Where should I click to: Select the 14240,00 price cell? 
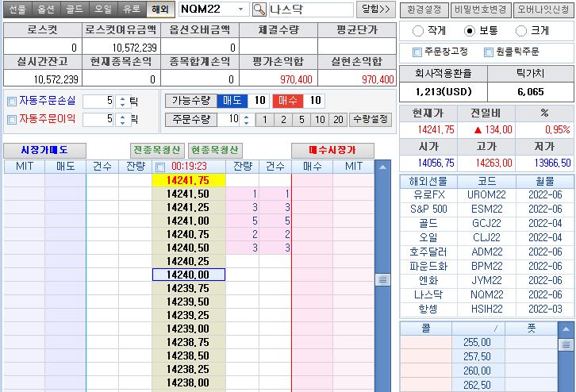click(188, 275)
